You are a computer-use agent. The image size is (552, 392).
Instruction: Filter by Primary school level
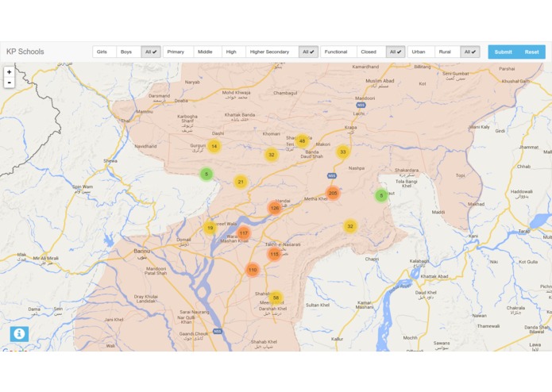click(178, 52)
